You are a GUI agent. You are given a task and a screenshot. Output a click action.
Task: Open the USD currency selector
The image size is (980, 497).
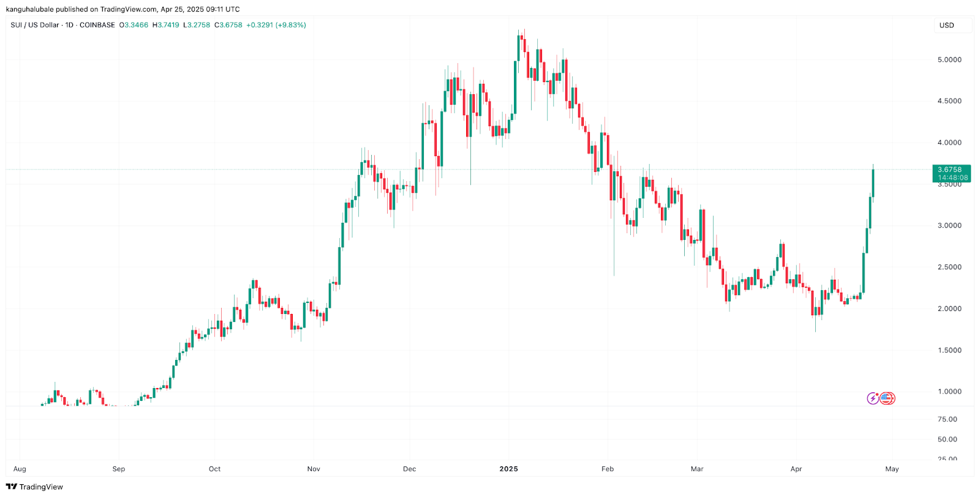click(x=946, y=25)
